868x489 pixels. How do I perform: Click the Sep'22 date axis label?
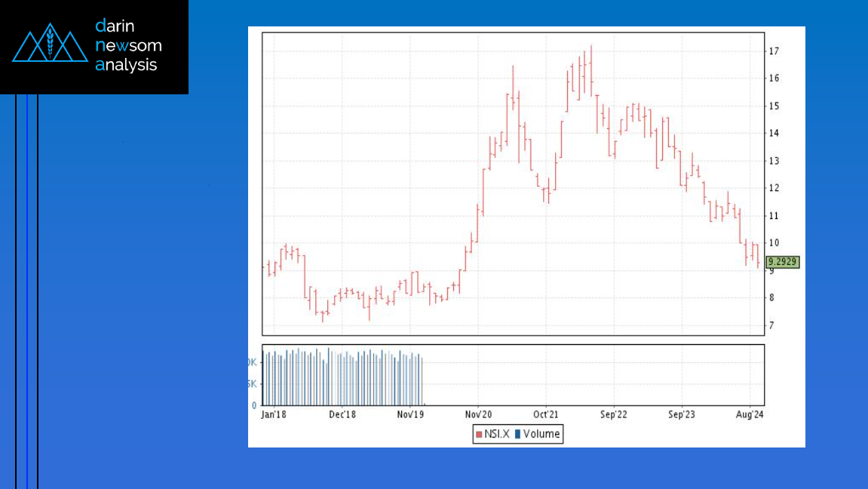pos(613,414)
